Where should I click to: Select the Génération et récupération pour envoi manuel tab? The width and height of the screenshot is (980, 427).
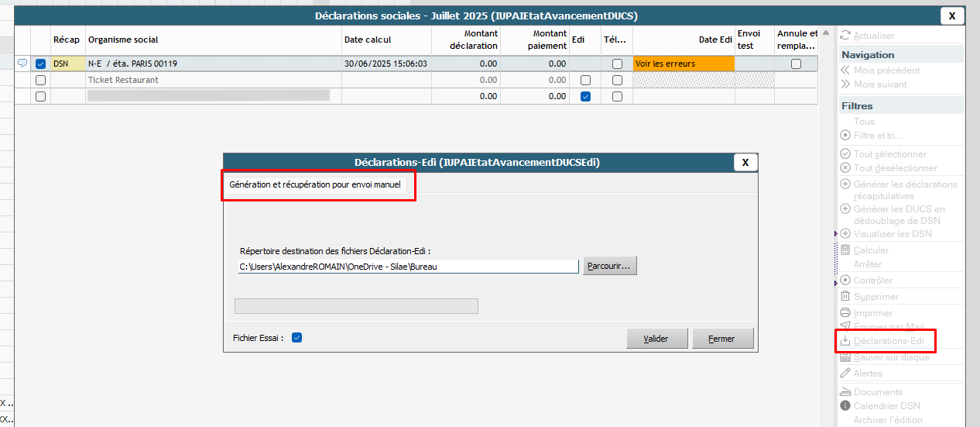point(315,186)
